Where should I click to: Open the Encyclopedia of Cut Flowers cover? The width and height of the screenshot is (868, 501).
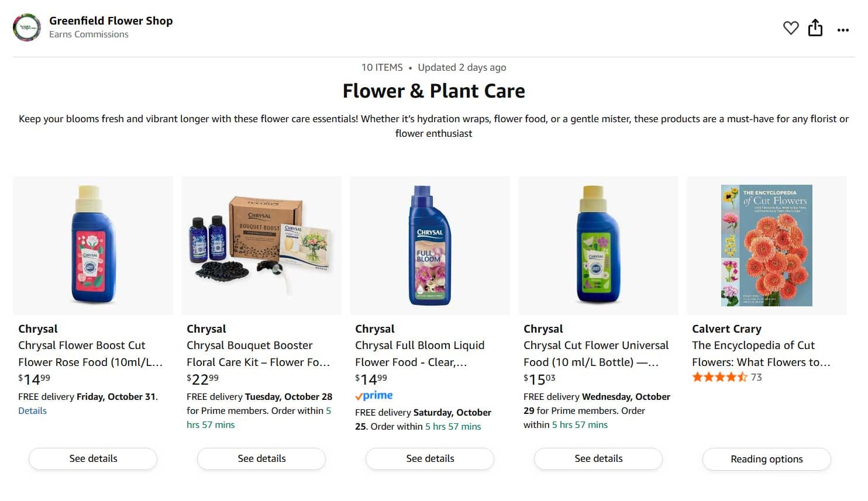(766, 245)
